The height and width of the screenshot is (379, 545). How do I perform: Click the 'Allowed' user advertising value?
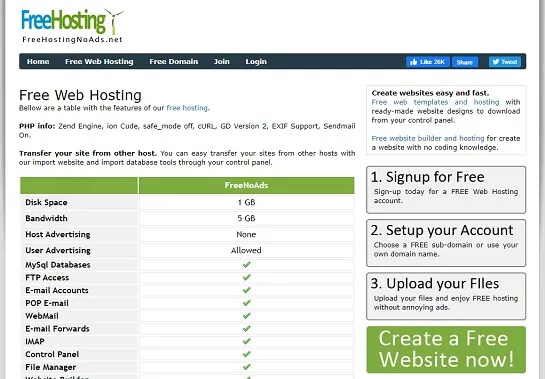coord(246,250)
